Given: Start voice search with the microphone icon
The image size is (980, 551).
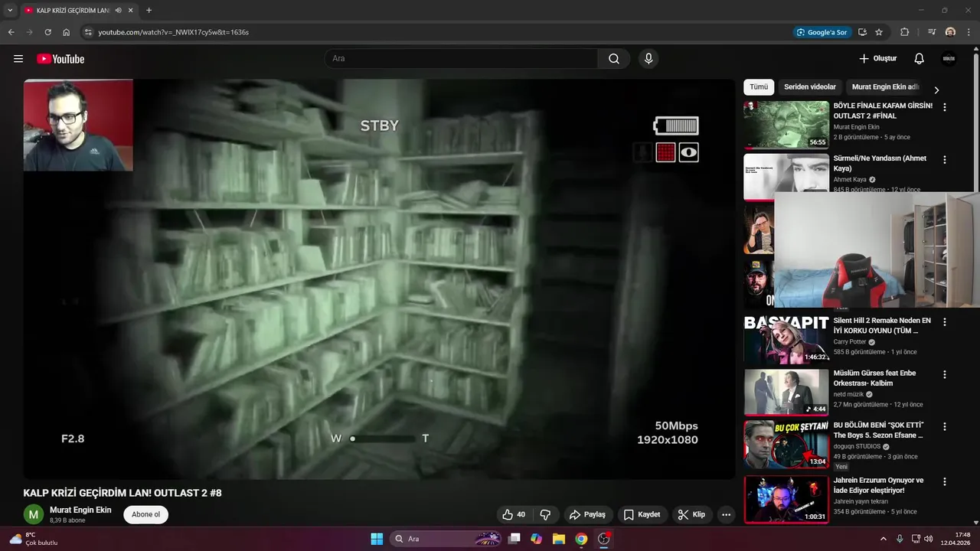Looking at the screenshot, I should click(x=648, y=59).
